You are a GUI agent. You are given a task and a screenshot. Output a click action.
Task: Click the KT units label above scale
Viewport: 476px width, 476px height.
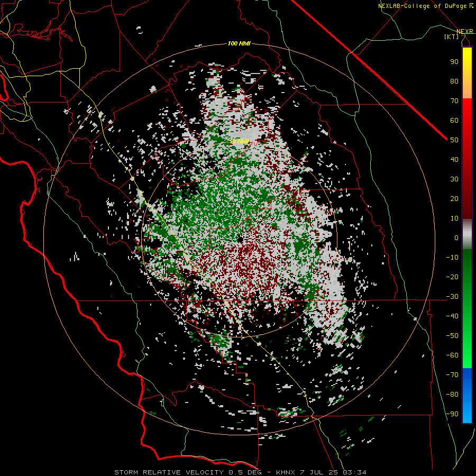coord(452,36)
